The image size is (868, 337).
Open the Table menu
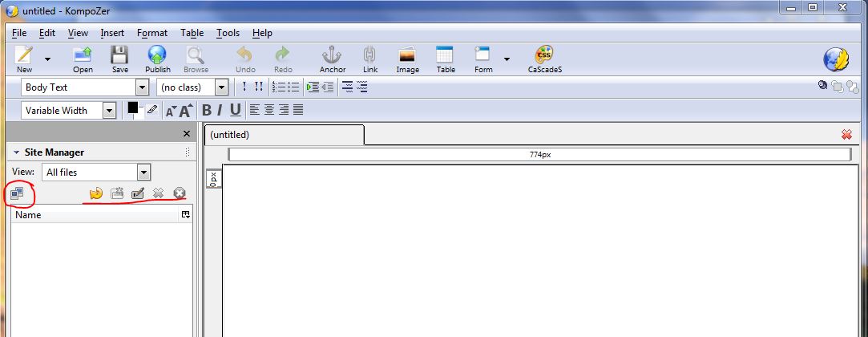(192, 33)
